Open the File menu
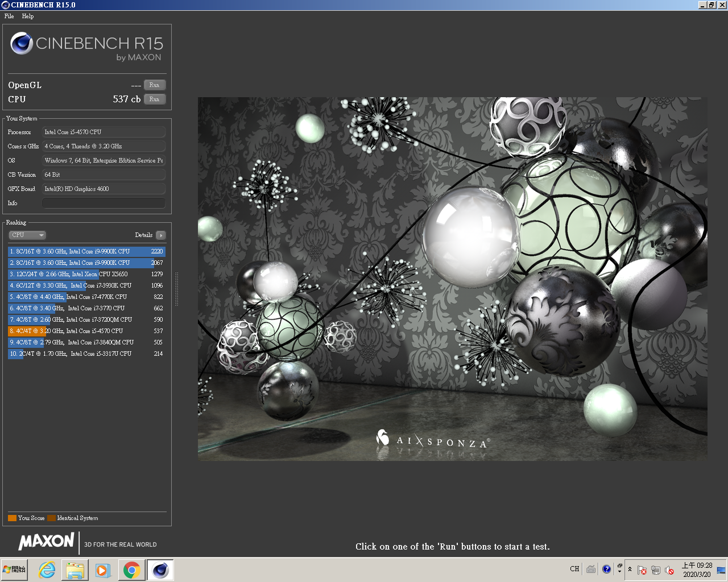 9,16
